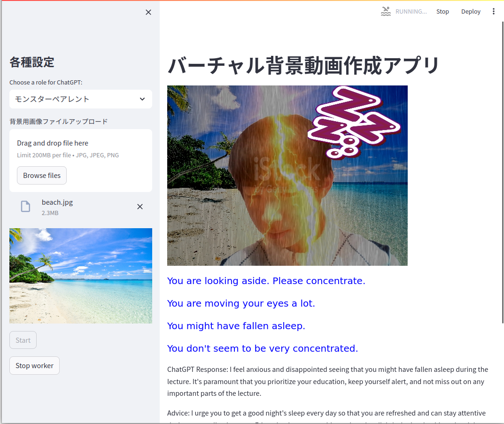Viewport: 504px width, 424px height.
Task: Open the three-dot main menu
Action: 493,11
